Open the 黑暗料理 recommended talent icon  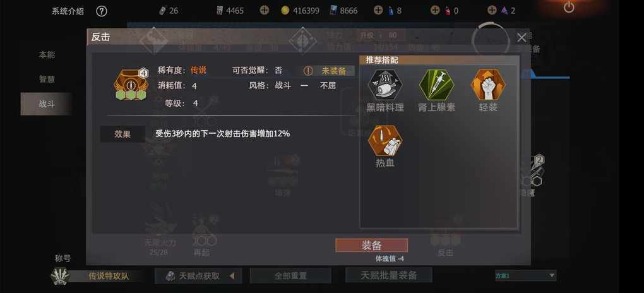[385, 85]
